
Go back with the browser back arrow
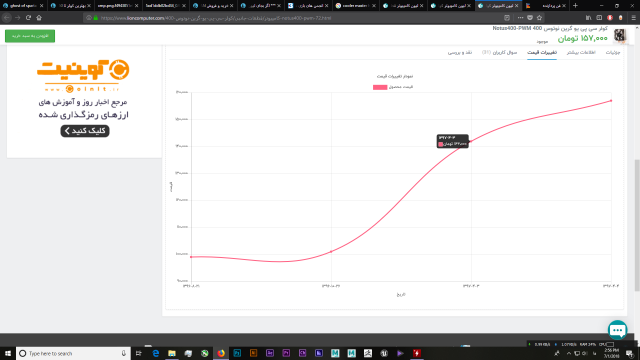pos(7,18)
